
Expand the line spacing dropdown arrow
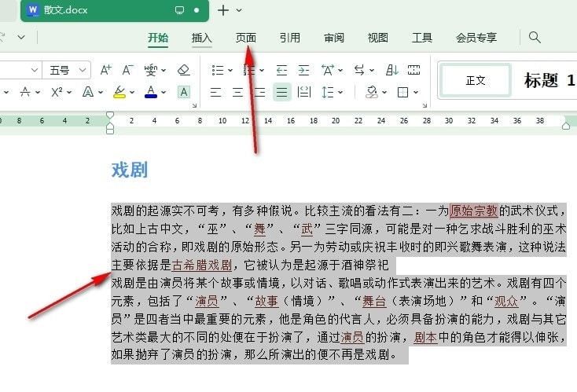click(340, 92)
